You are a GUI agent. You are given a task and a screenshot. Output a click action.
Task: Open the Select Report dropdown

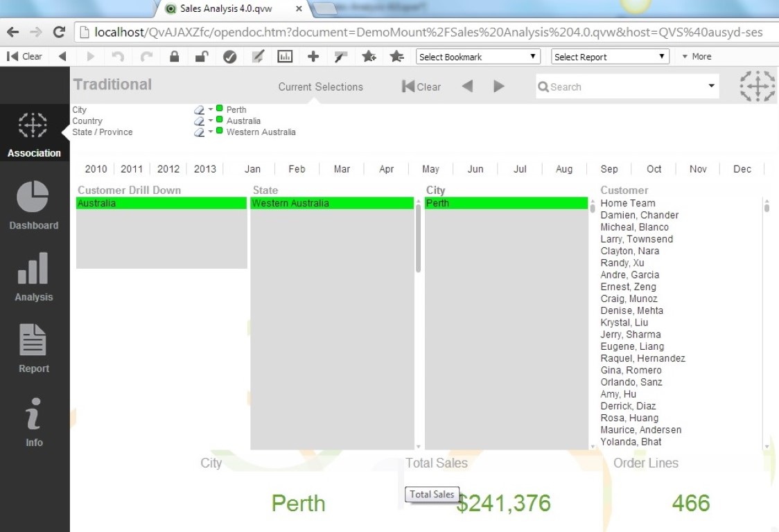coord(610,57)
